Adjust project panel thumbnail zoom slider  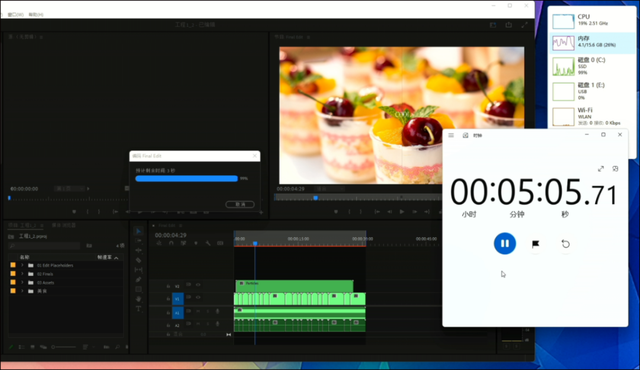64,347
